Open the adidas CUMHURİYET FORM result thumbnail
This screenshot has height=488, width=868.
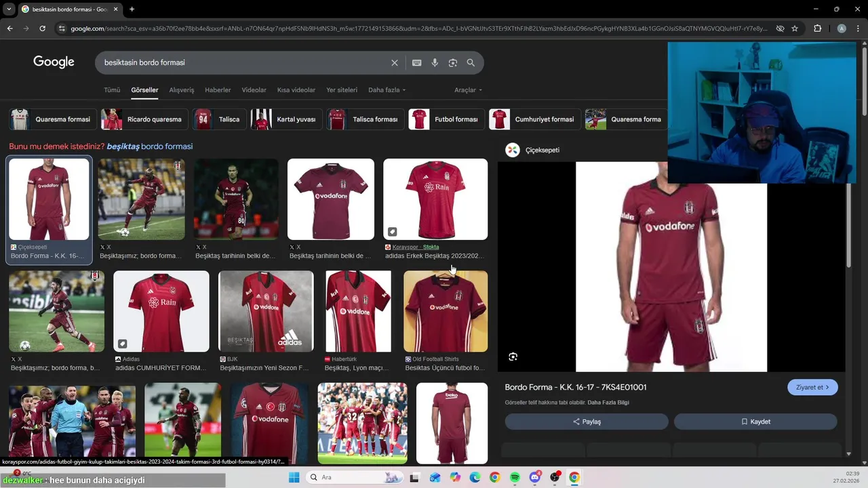tap(161, 311)
